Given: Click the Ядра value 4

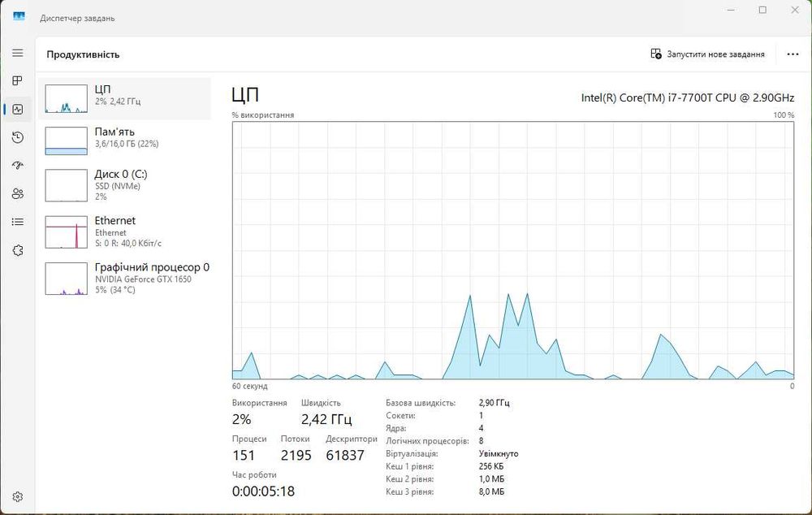Looking at the screenshot, I should pos(481,428).
